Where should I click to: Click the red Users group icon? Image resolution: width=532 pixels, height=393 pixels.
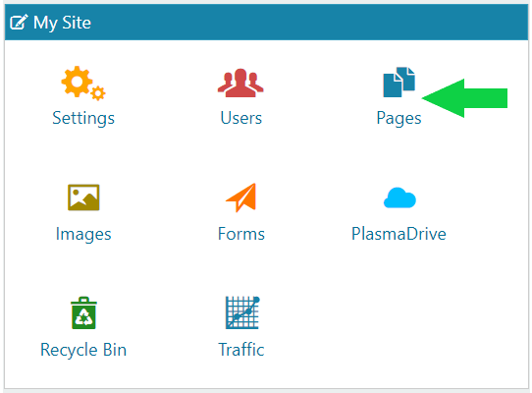tap(240, 83)
